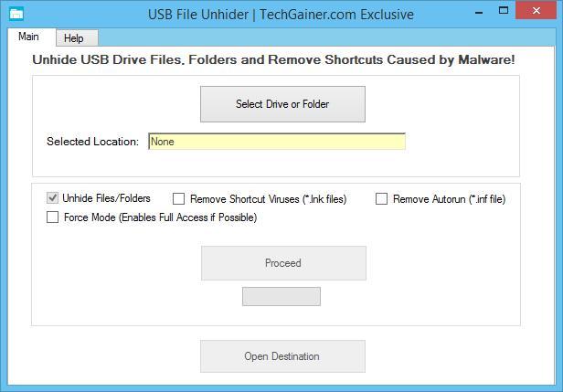Click the "Selected Location:" label
The height and width of the screenshot is (392, 563).
[x=92, y=142]
